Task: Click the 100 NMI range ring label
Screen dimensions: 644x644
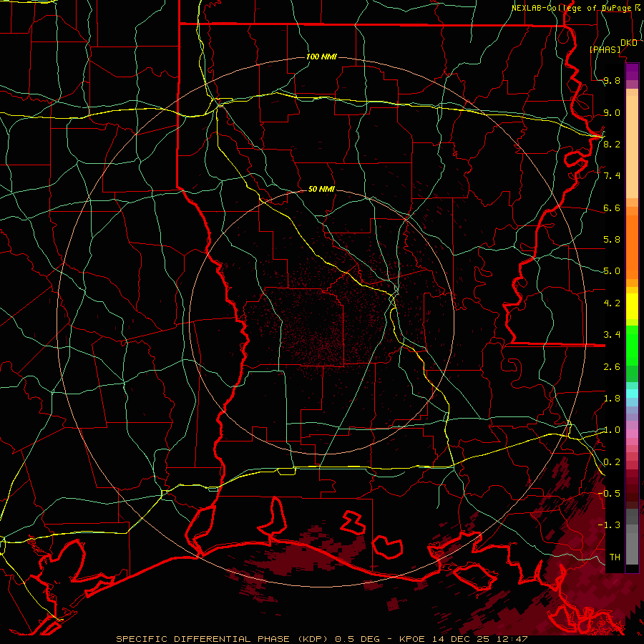Action: [321, 57]
